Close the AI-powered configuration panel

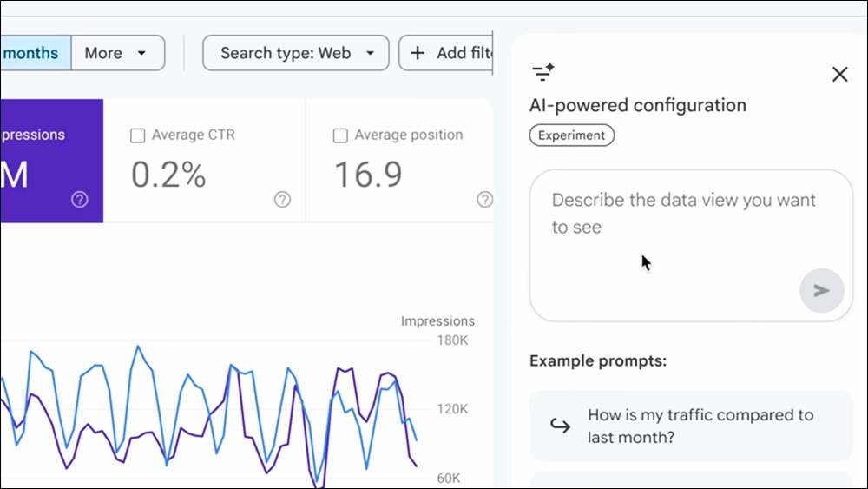click(x=839, y=74)
